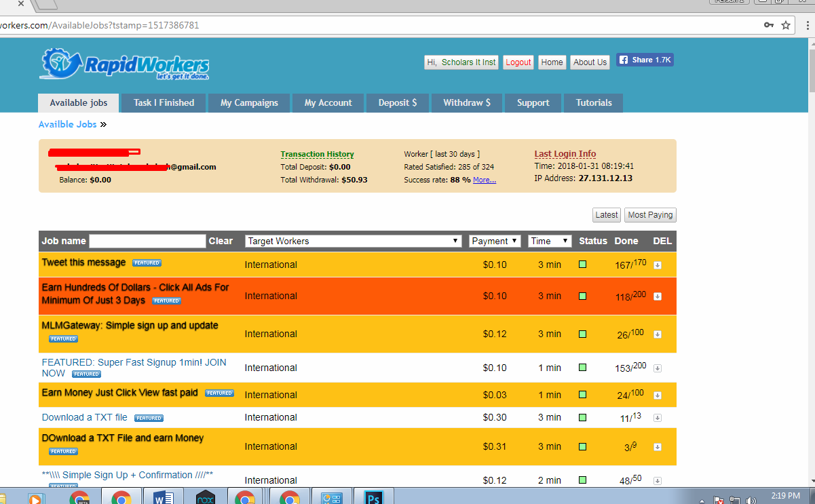The image size is (815, 504).
Task: Click the saved password key icon
Action: tap(768, 25)
